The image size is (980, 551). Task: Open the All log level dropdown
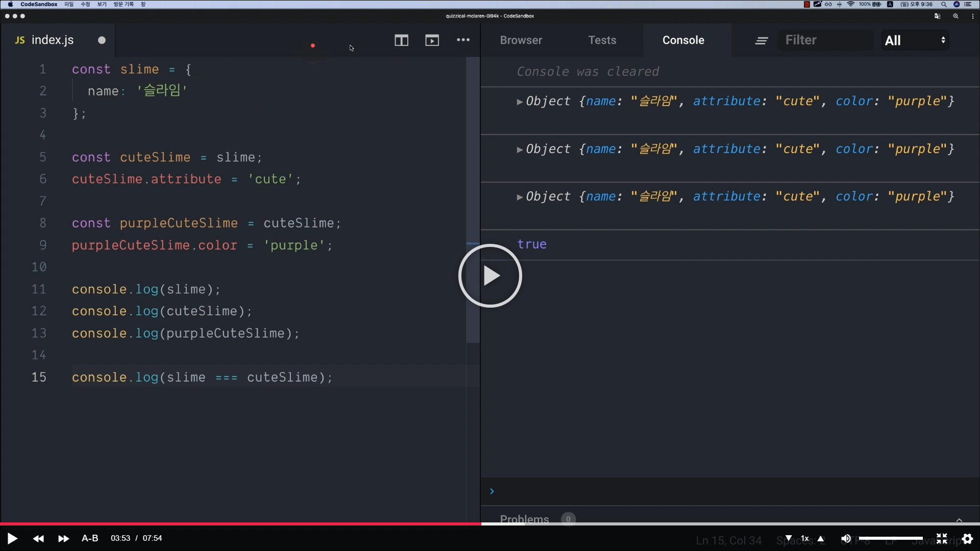coord(915,40)
